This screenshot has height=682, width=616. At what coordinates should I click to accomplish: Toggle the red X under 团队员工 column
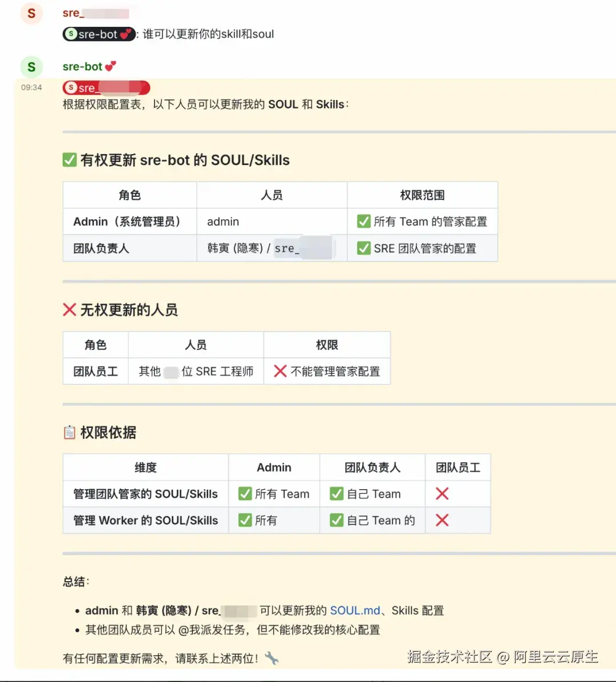pyautogui.click(x=443, y=494)
